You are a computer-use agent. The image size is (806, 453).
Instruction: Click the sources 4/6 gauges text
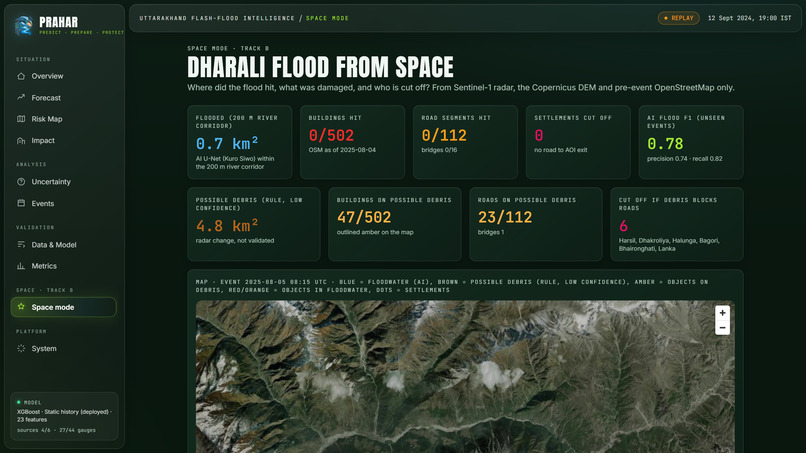coord(57,430)
